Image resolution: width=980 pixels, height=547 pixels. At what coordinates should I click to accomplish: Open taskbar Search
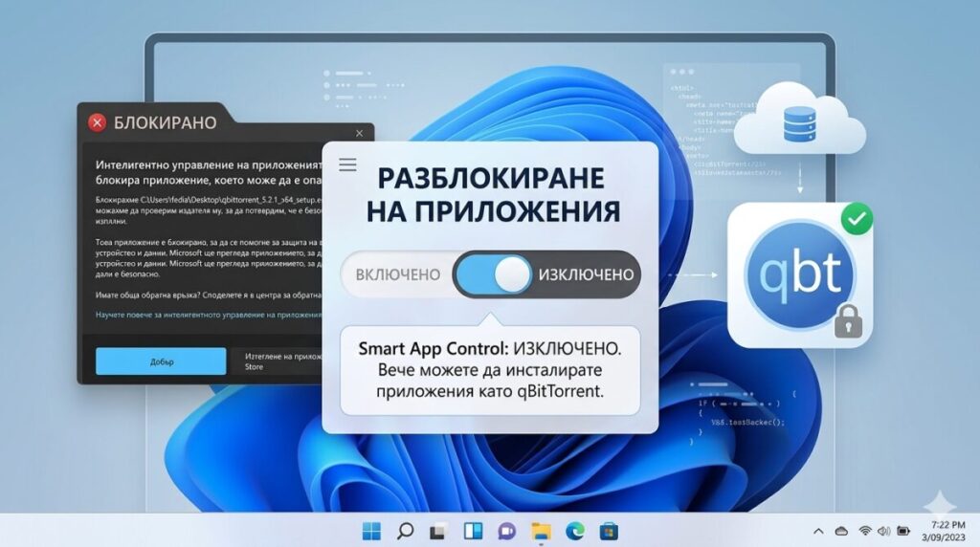[x=405, y=531]
